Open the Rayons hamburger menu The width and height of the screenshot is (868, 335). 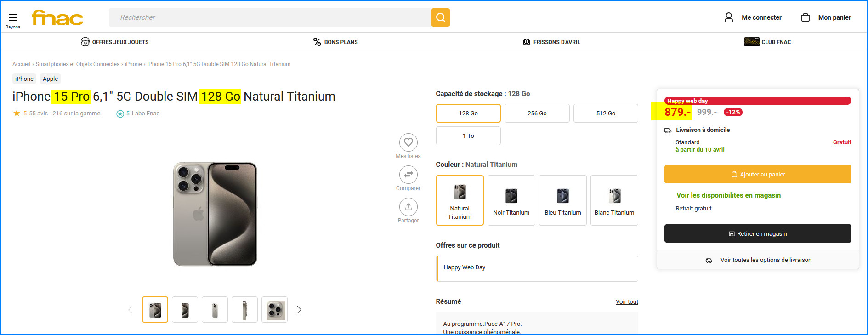pos(13,18)
